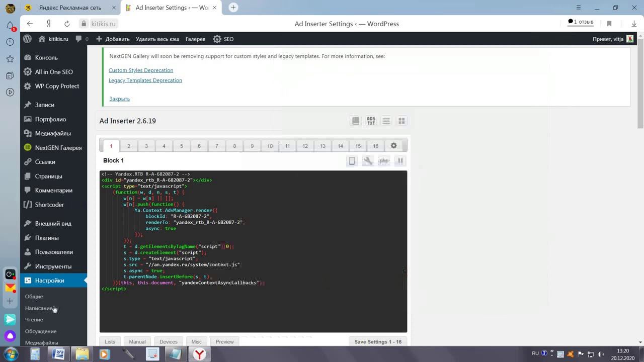The width and height of the screenshot is (644, 362).
Task: Open the wrench tools icon for Block 1
Action: tap(368, 160)
